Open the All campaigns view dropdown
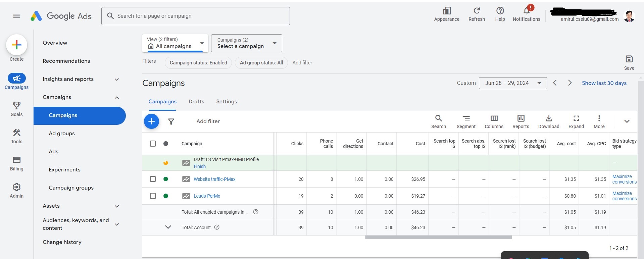Viewport: 644px width, 259px height. point(175,43)
